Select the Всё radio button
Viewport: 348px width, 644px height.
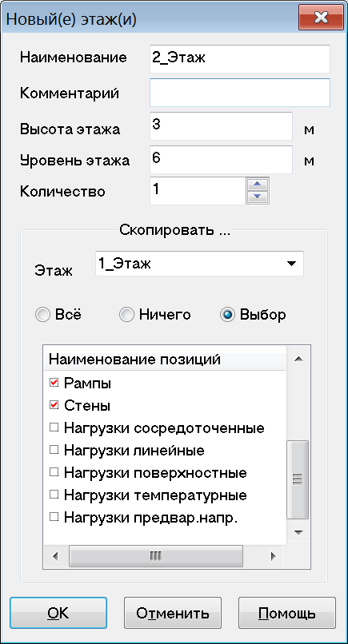[x=42, y=315]
